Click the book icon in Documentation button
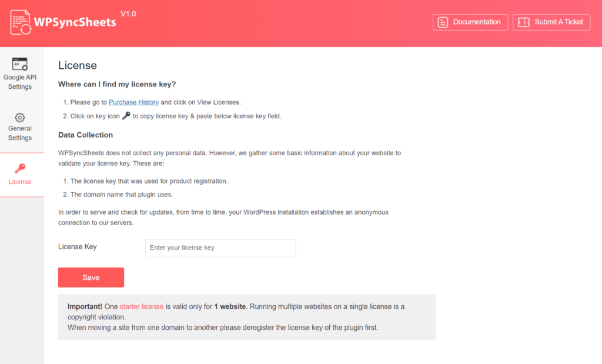 443,22
